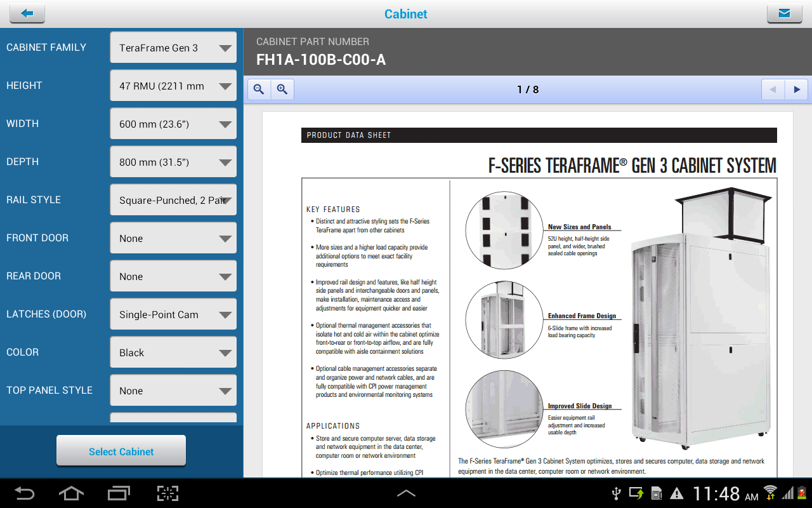Viewport: 812px width, 508px height.
Task: Tap the CABINET PART NUMBER label
Action: coord(313,41)
